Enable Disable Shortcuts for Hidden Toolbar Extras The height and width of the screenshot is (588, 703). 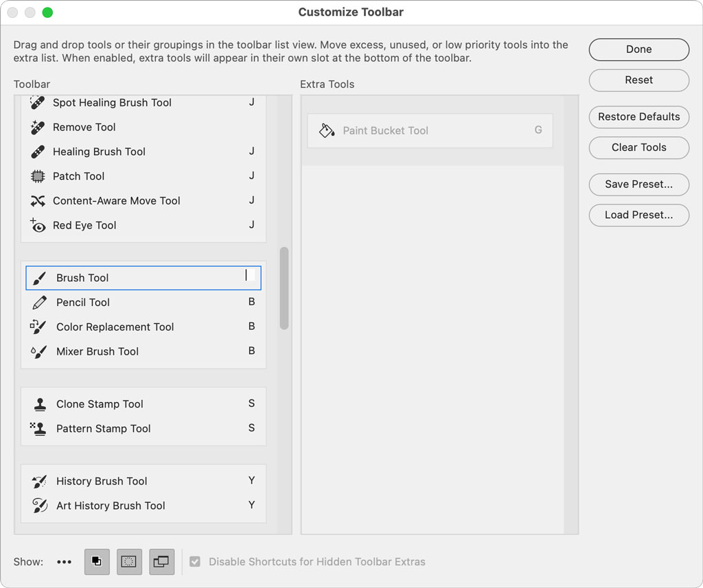point(195,561)
